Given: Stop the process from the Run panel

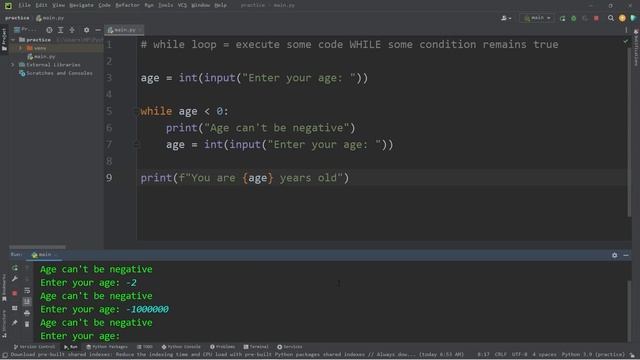Looking at the screenshot, I should tap(15, 293).
